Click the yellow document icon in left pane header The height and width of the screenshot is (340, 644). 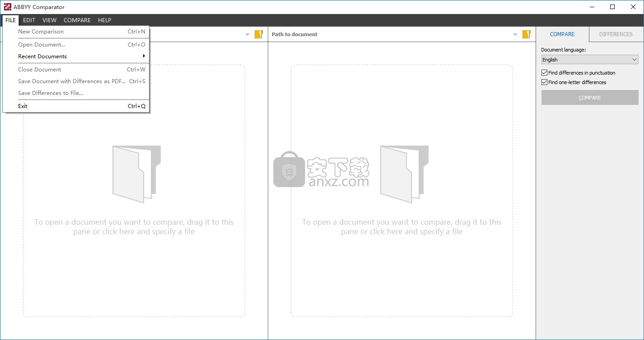[258, 34]
